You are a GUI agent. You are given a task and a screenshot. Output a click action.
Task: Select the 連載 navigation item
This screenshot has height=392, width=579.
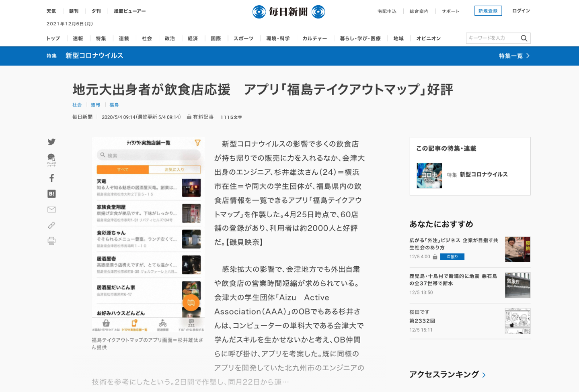point(124,39)
